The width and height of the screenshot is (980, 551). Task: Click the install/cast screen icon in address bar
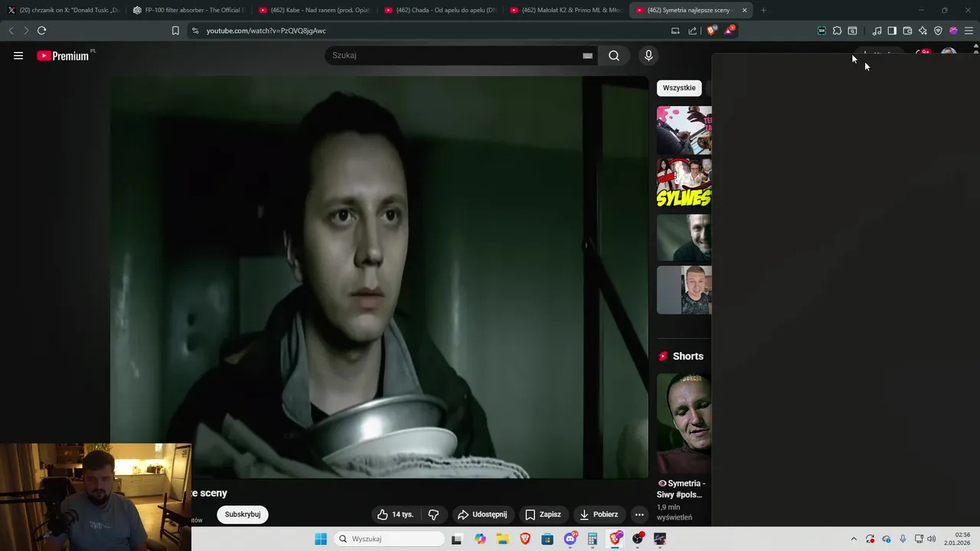tap(675, 31)
